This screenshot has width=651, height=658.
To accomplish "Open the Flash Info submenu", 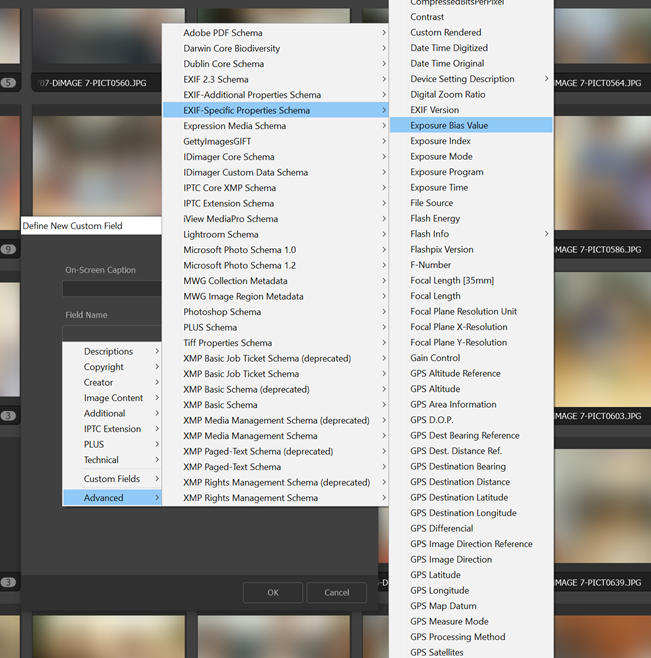I will 471,234.
